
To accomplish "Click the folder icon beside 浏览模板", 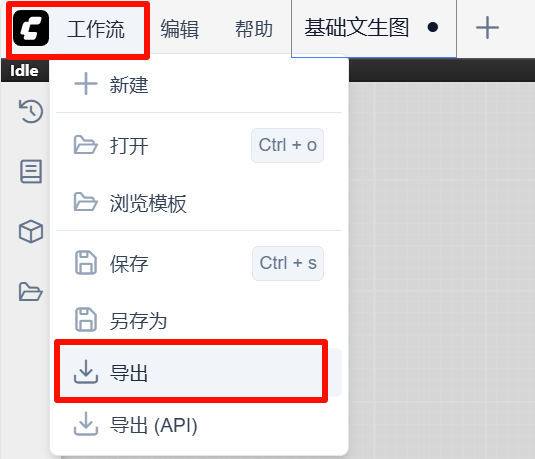I will (x=86, y=202).
